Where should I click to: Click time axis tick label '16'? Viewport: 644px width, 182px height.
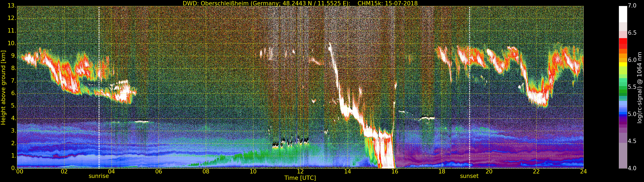[395, 171]
